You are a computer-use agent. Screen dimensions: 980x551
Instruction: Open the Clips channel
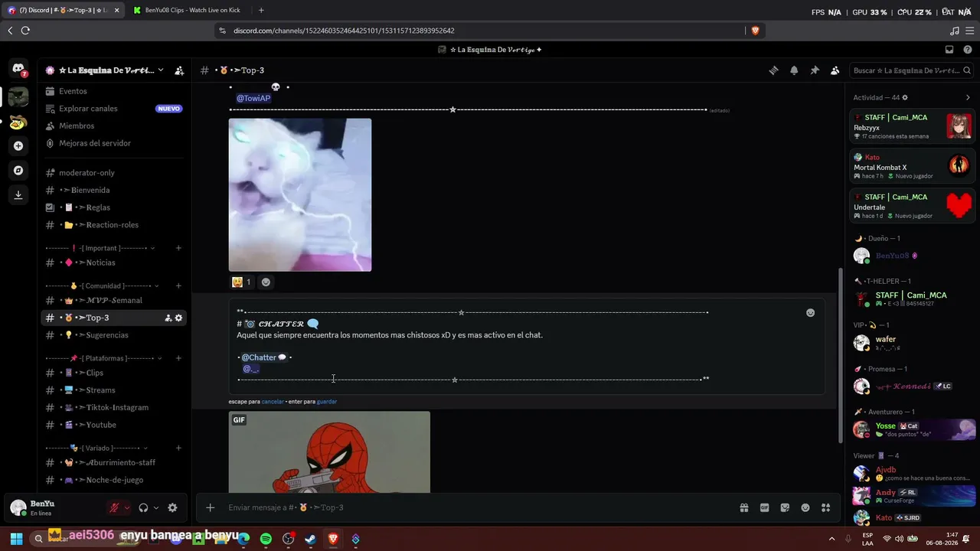114,373
